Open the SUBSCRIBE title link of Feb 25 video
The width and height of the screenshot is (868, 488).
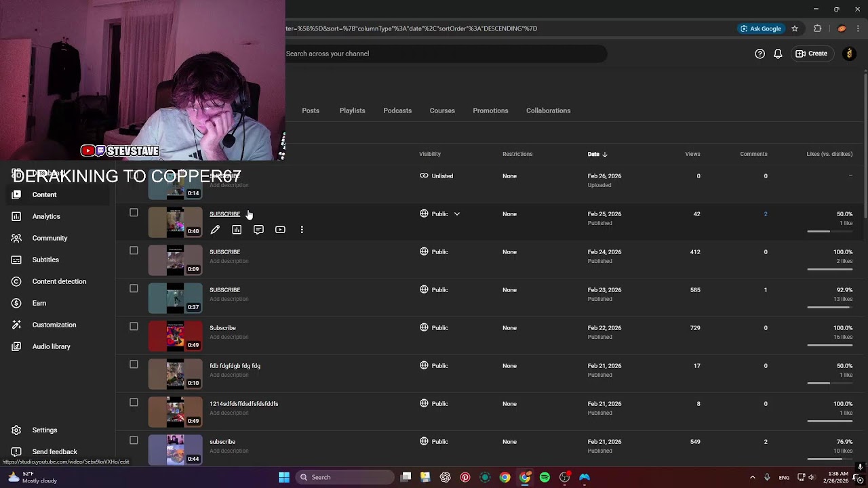(224, 214)
